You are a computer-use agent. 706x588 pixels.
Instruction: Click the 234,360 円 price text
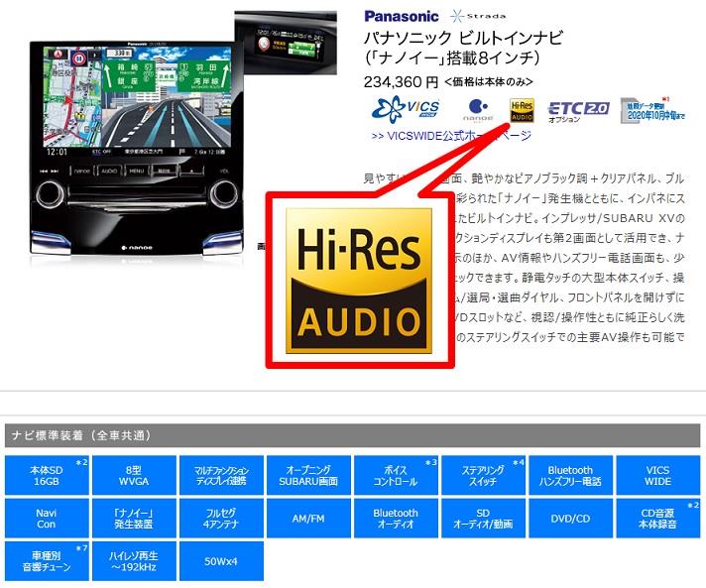point(401,82)
